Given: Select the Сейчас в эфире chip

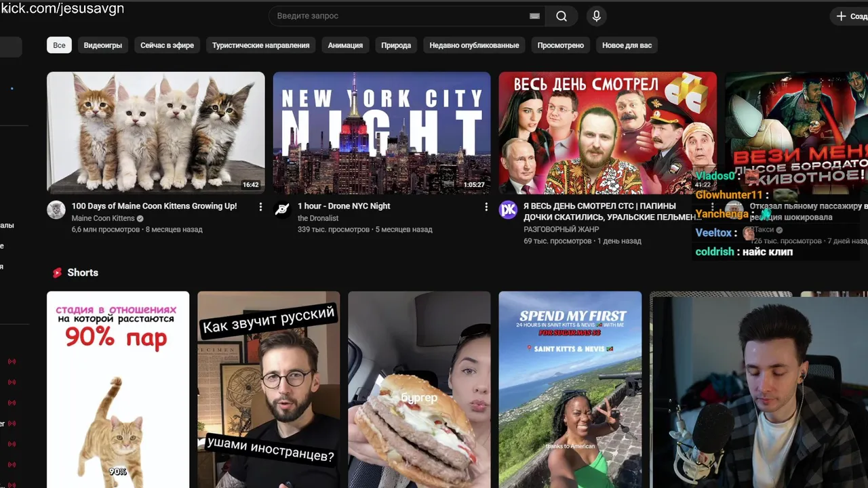Looking at the screenshot, I should [x=167, y=45].
